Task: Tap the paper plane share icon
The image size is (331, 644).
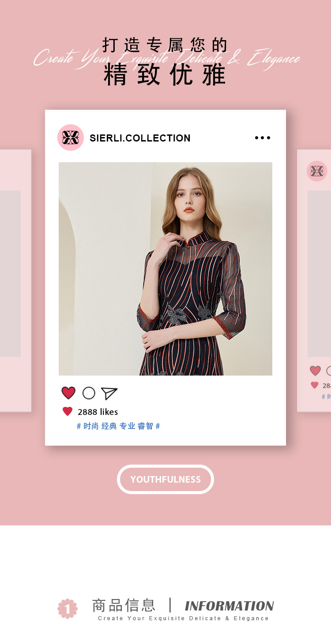Action: [109, 393]
